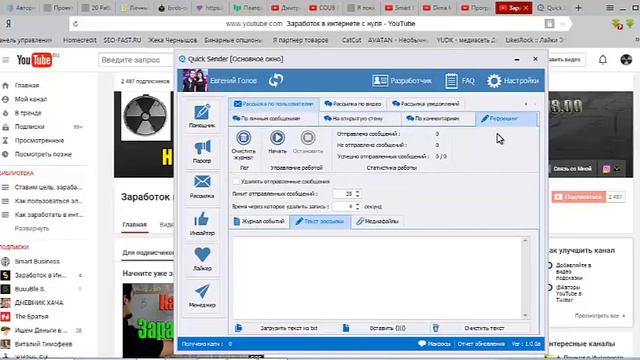Decrease the sent messages limit value

coord(358,196)
